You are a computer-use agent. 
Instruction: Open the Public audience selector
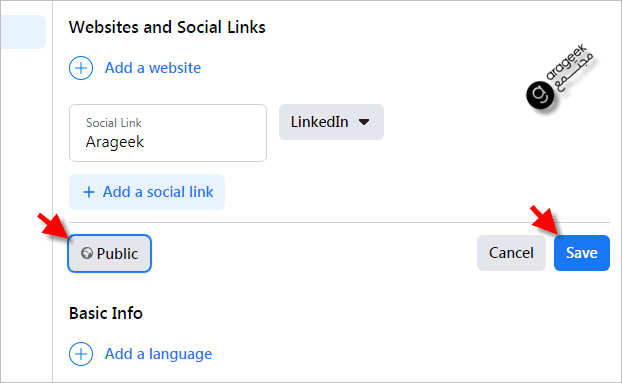click(x=109, y=253)
